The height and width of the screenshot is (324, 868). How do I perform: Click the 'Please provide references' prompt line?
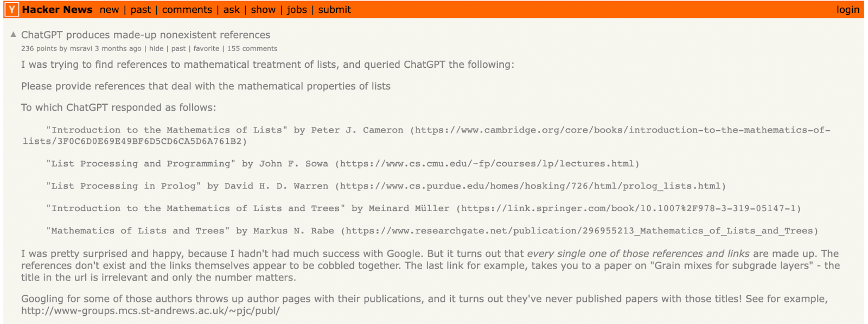206,86
